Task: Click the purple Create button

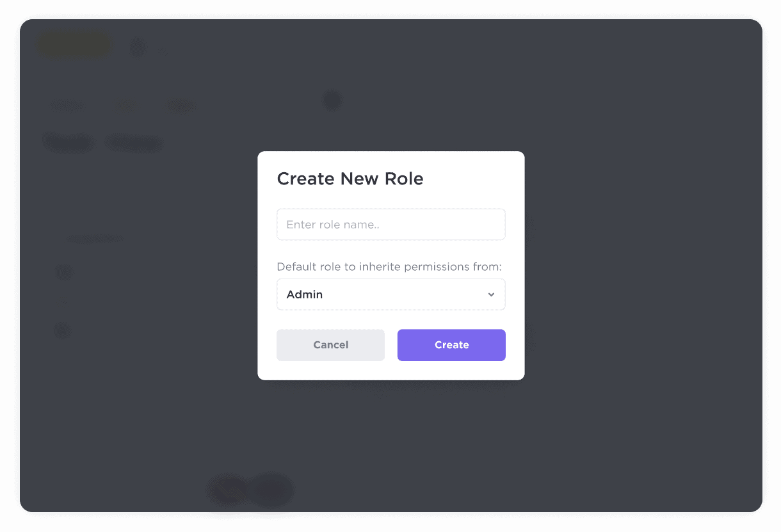Action: pyautogui.click(x=451, y=345)
